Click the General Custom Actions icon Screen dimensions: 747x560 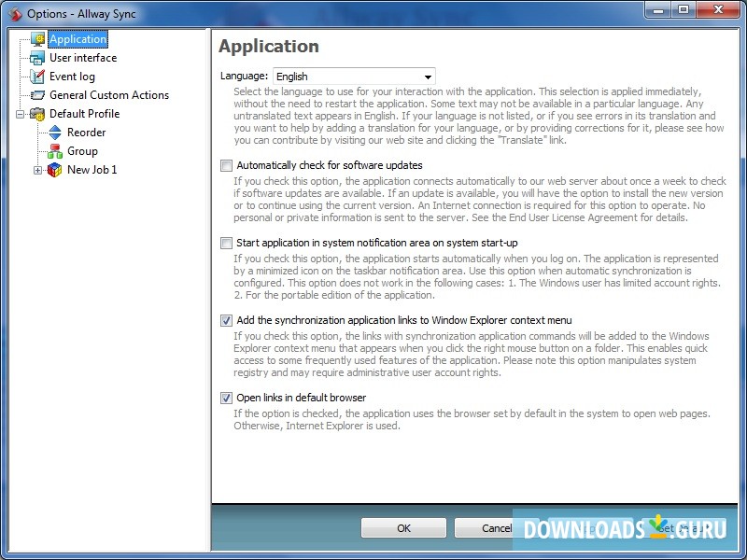(x=37, y=95)
